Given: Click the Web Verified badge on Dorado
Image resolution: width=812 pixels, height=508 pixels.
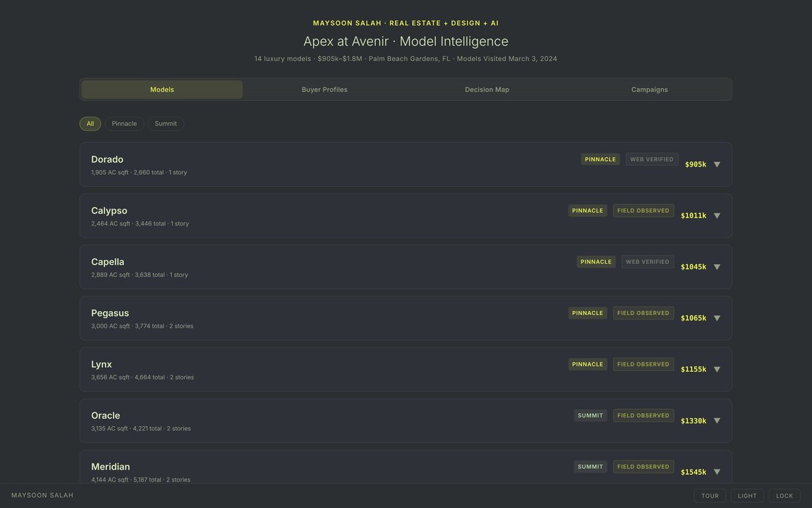Looking at the screenshot, I should [652, 159].
